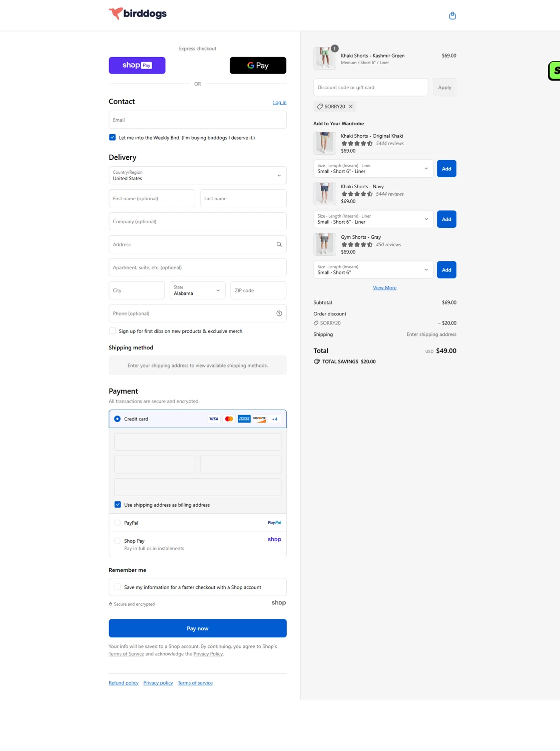The width and height of the screenshot is (560, 751).
Task: Click the birddogs logo
Action: tap(138, 14)
